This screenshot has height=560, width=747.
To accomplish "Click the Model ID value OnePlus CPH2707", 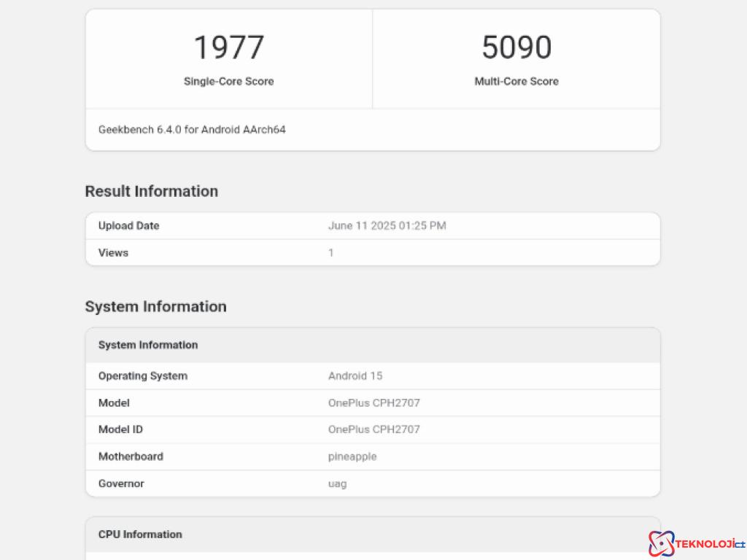I will pos(374,429).
